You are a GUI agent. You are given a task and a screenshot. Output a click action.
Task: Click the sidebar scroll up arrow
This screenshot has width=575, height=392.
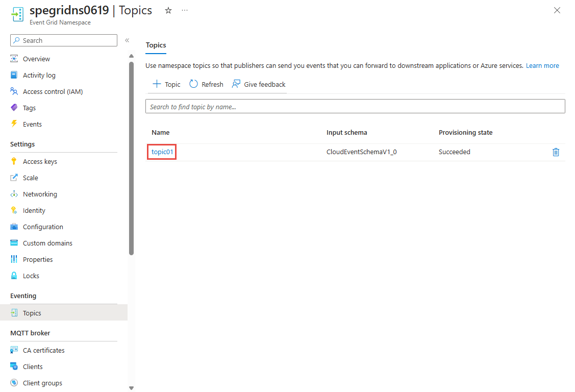pyautogui.click(x=131, y=56)
